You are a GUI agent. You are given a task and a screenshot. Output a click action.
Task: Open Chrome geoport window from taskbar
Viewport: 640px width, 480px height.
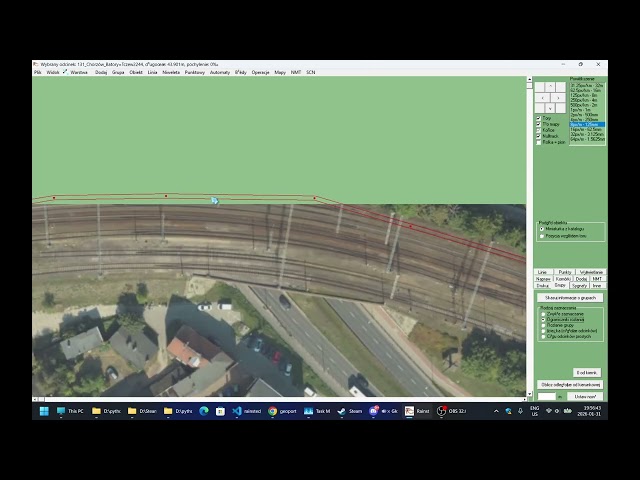point(282,411)
